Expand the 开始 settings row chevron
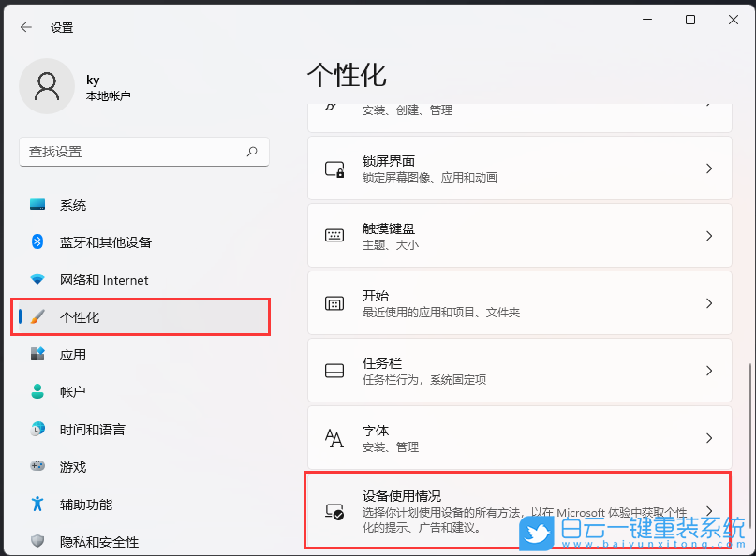This screenshot has width=756, height=556. coord(709,302)
